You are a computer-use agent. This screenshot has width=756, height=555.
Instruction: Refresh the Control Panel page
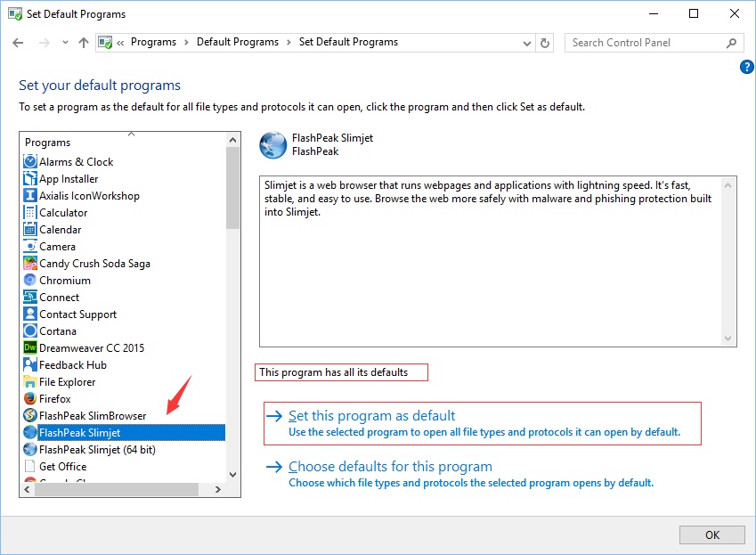point(545,43)
